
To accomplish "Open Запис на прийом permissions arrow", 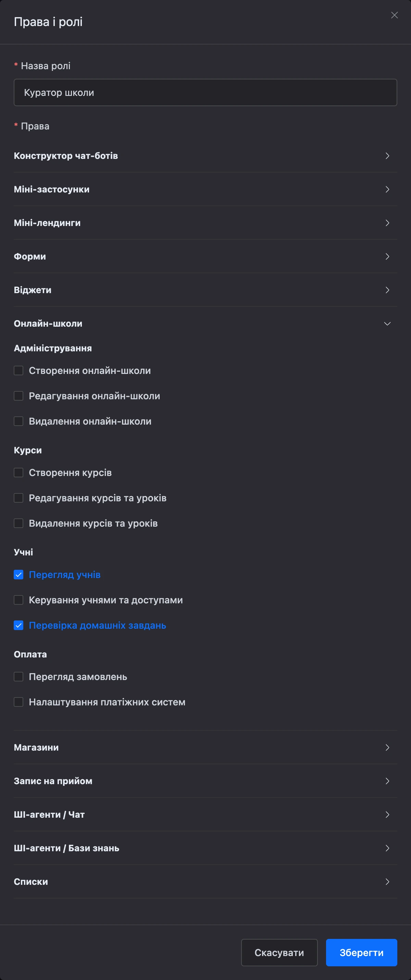I will [x=387, y=781].
